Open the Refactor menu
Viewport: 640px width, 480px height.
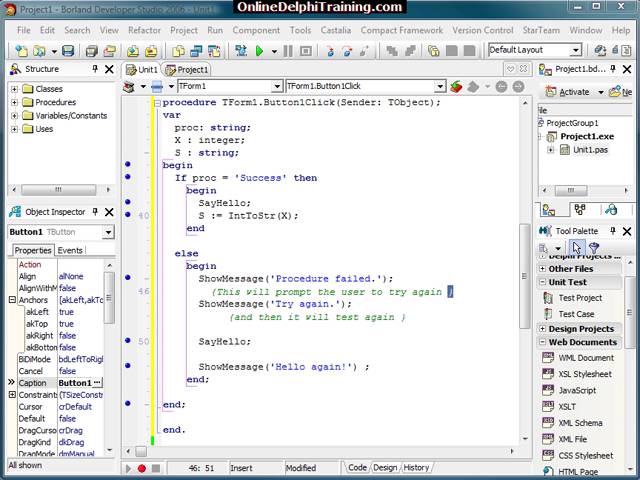(144, 30)
